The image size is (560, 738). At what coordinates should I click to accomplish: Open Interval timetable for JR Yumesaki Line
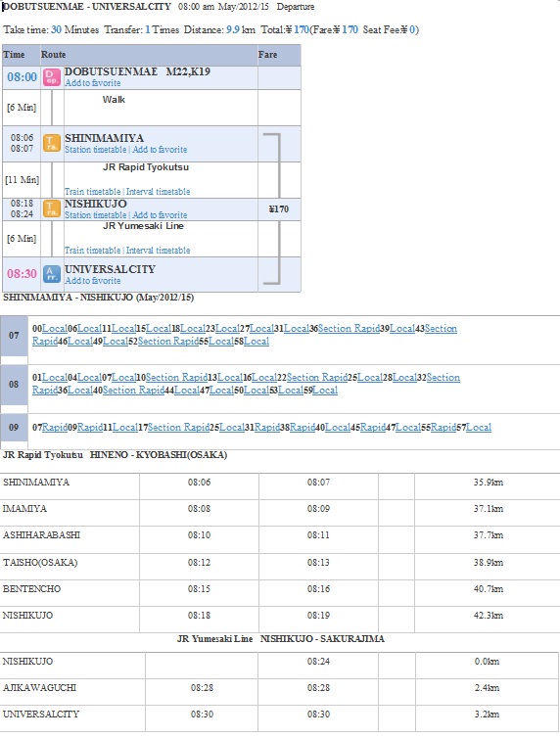(159, 251)
